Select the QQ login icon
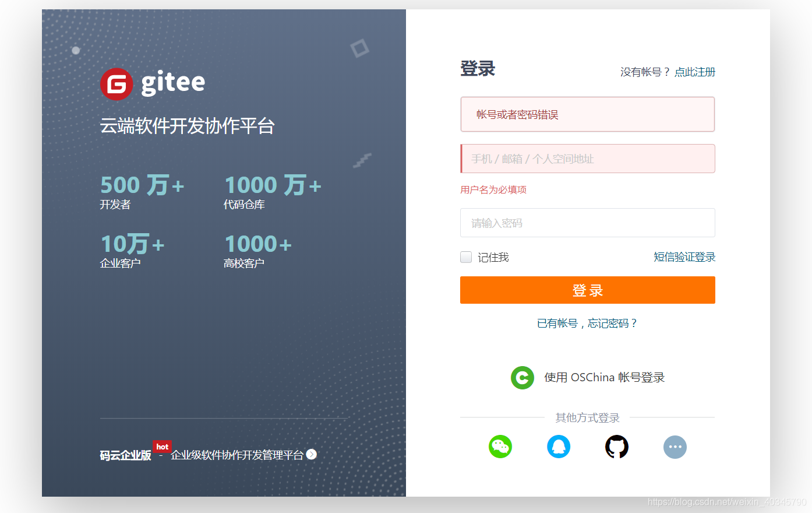The height and width of the screenshot is (513, 812). tap(558, 447)
